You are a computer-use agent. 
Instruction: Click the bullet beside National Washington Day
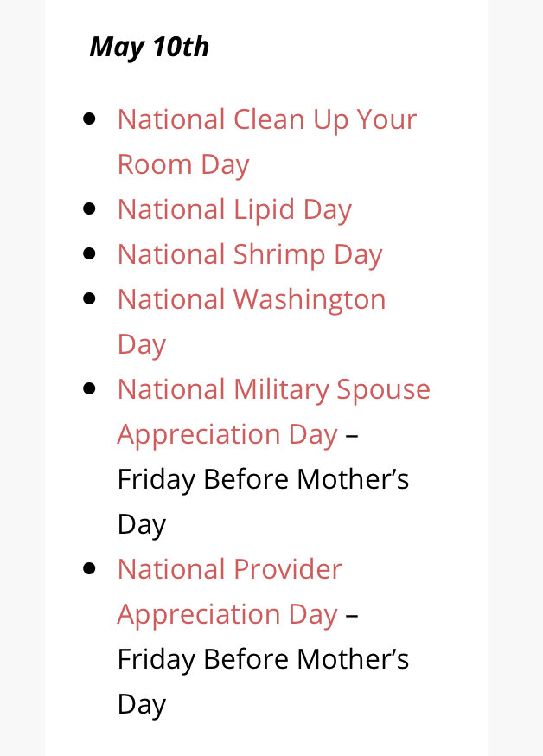click(x=89, y=298)
